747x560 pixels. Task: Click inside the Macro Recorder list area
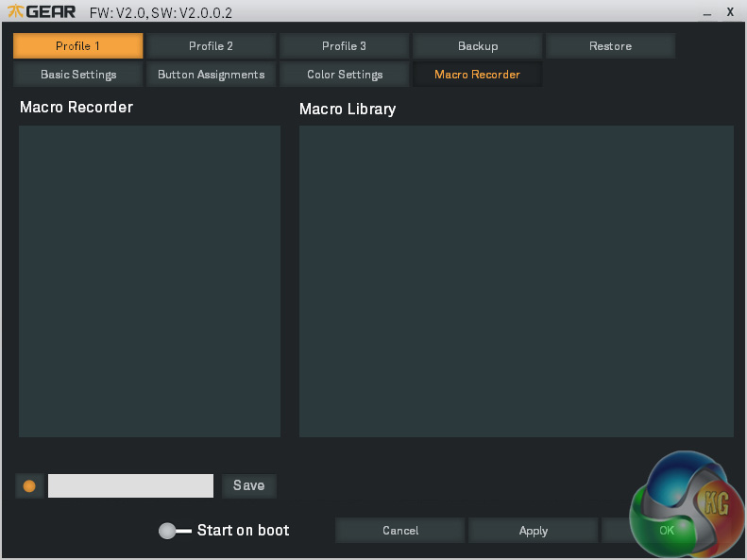pyautogui.click(x=149, y=281)
